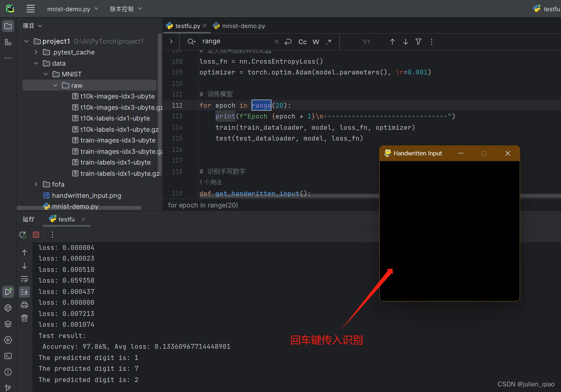This screenshot has height=392, width=561.
Task: Toggle scroll to end of output
Action: coord(24,292)
